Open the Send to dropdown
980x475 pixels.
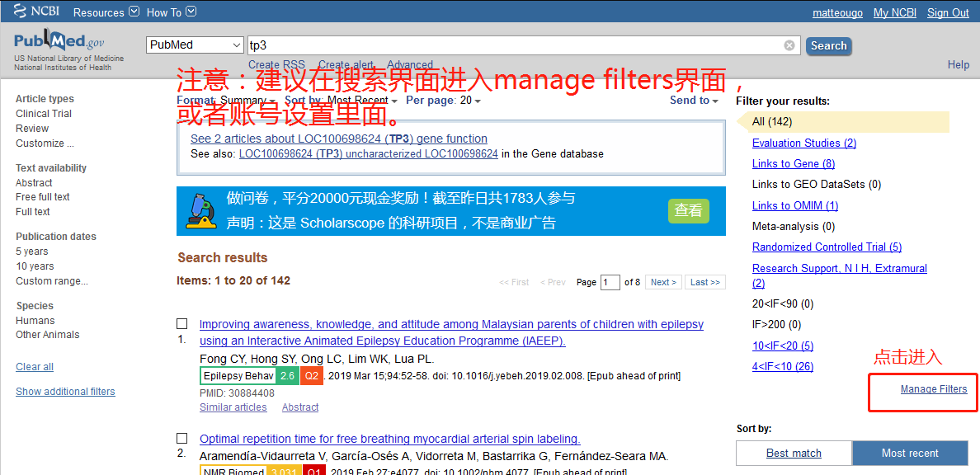693,99
